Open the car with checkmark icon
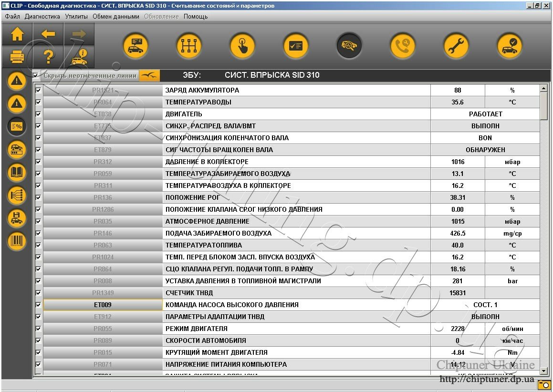The image size is (553, 392). coord(509,46)
